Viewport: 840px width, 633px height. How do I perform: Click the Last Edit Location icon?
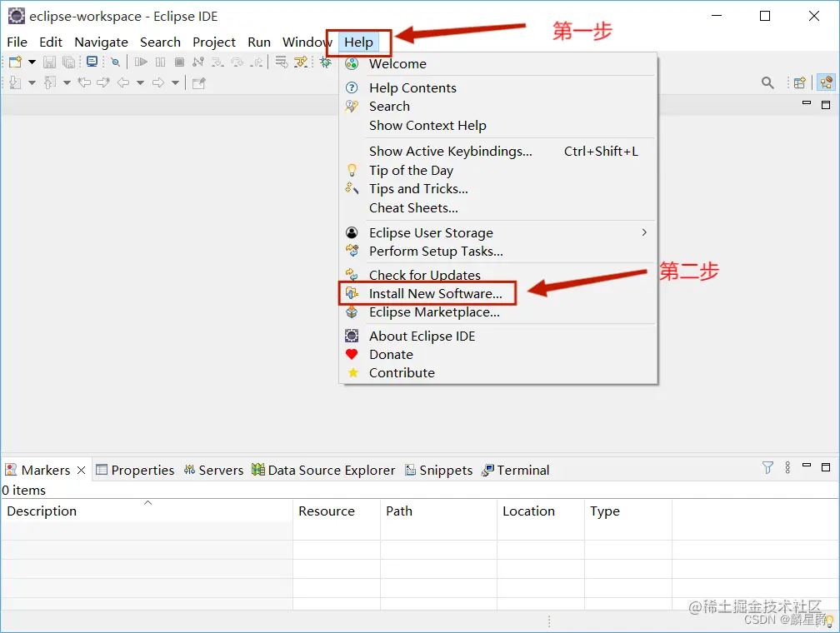point(84,82)
